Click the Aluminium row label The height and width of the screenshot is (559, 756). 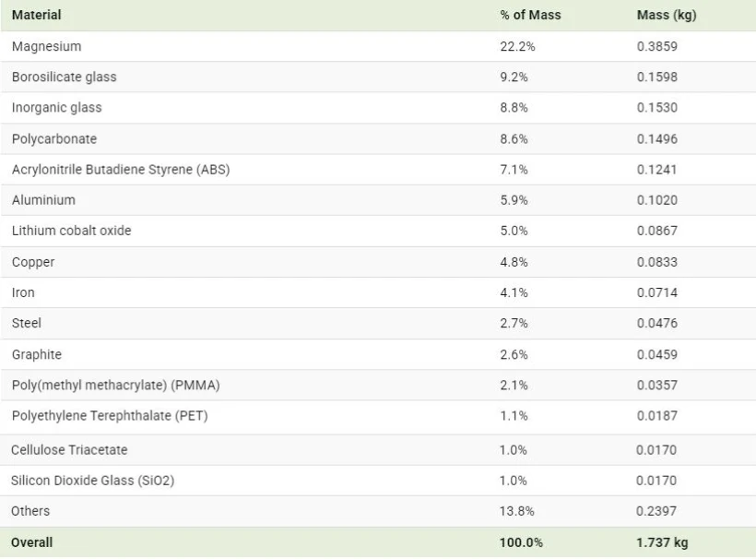click(44, 199)
